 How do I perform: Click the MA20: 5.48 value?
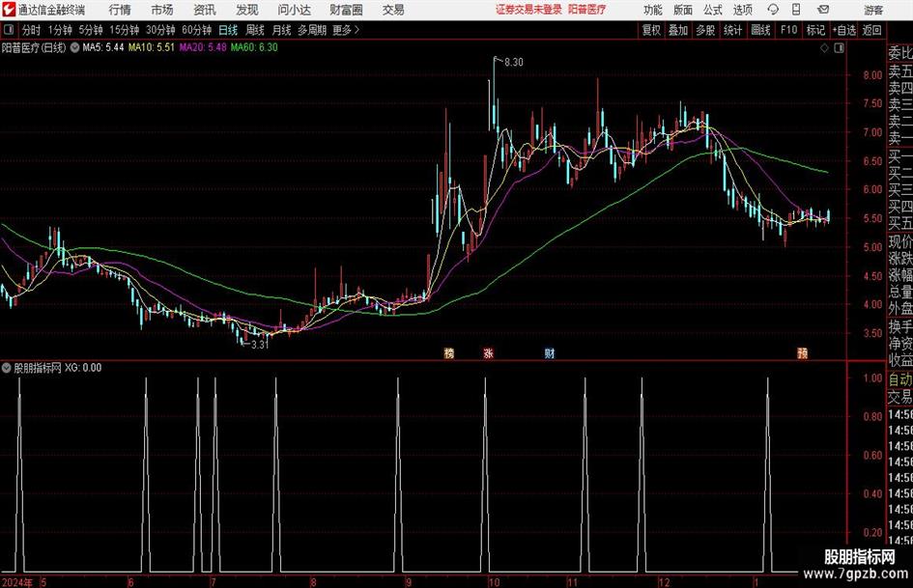[203, 47]
